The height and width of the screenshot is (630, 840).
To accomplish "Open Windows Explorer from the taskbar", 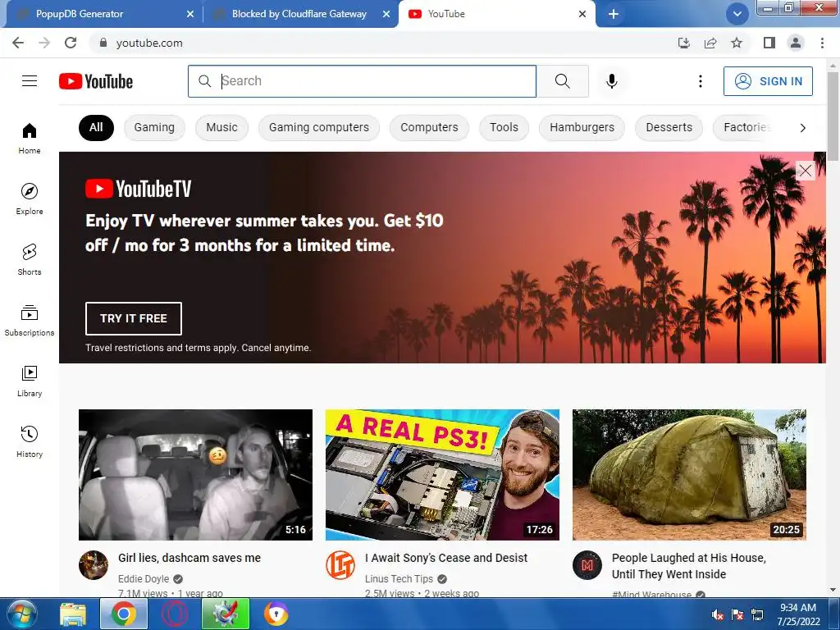I will tap(73, 614).
